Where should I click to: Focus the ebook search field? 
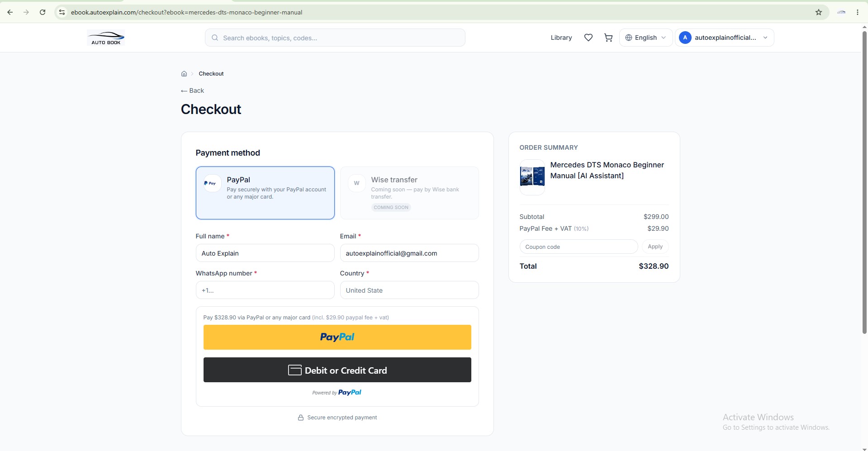click(x=335, y=38)
